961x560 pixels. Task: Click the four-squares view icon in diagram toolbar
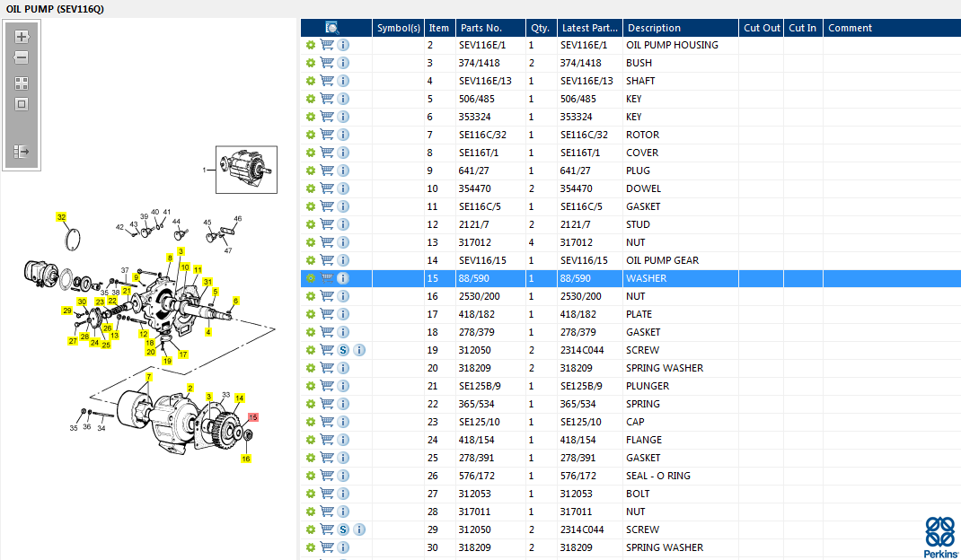click(x=22, y=83)
